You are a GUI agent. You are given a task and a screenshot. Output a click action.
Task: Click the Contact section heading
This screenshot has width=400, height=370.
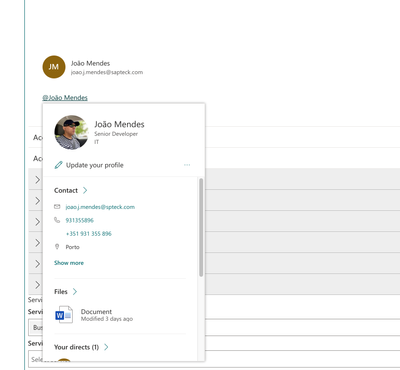[66, 190]
